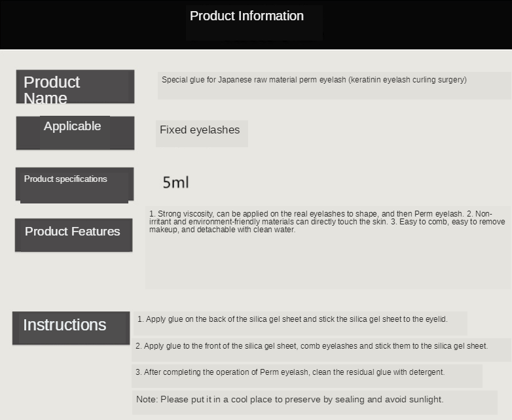Click the "Fixed eyelashes" value text

click(x=200, y=130)
